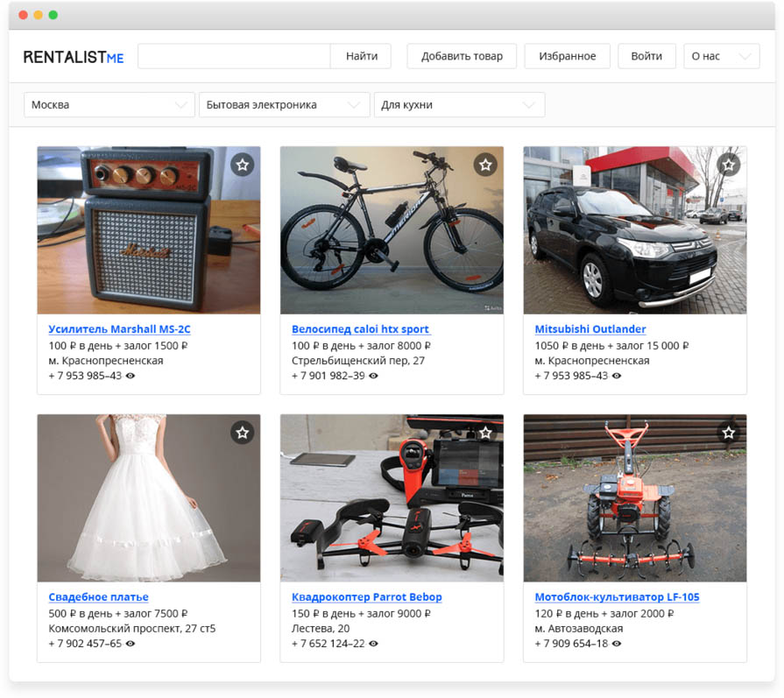Open Мотоблок-культиватор LF-105 link

(x=617, y=597)
